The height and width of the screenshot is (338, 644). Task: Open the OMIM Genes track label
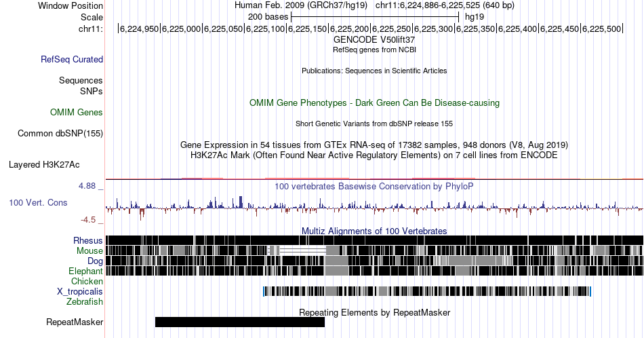pos(76,112)
